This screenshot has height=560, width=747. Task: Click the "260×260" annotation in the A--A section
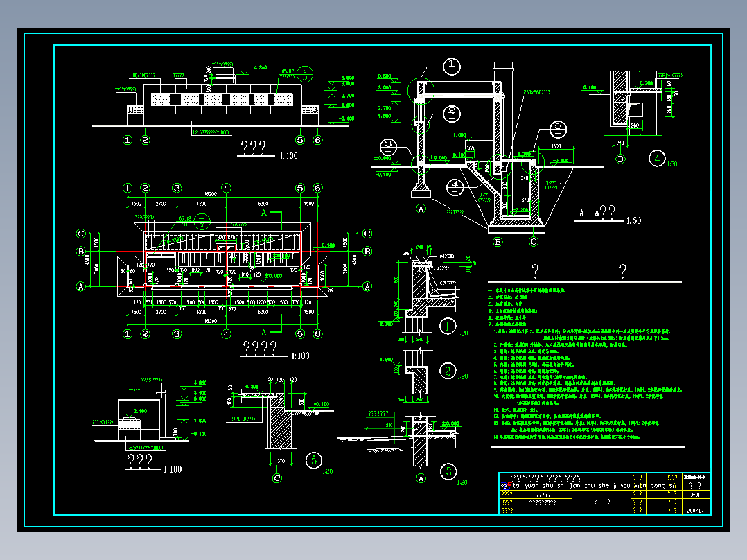point(536,92)
